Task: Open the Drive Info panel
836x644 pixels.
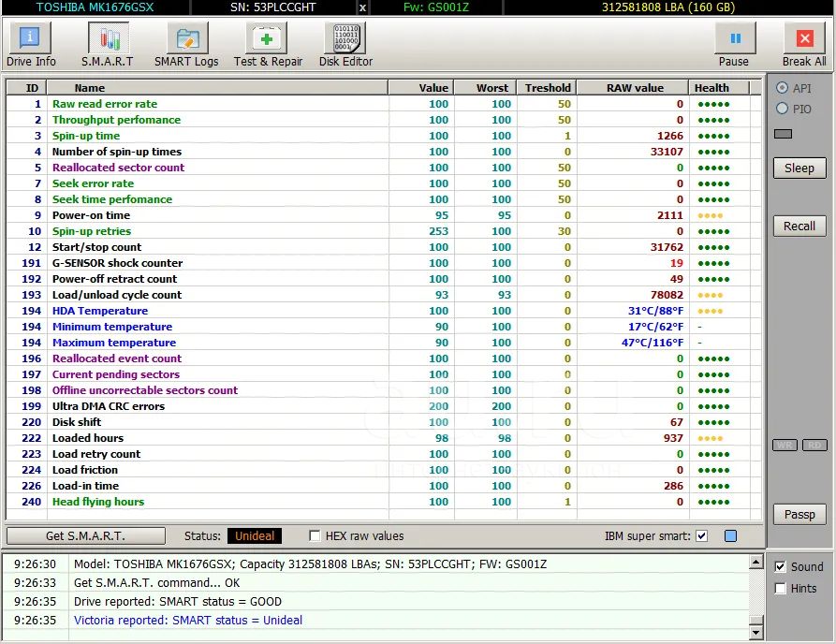Action: (31, 45)
